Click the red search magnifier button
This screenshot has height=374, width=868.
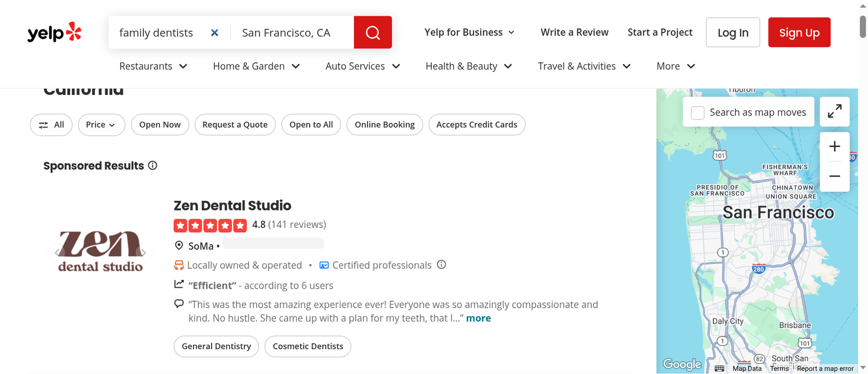pos(373,33)
